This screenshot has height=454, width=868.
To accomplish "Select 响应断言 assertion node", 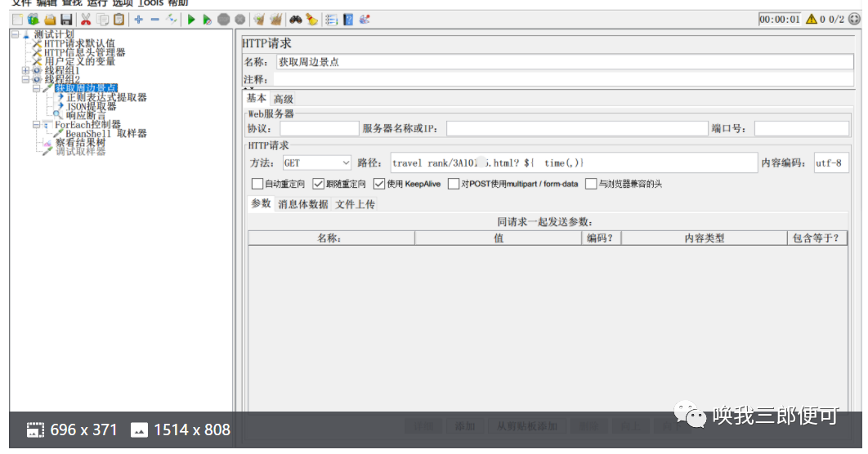I will [x=85, y=115].
